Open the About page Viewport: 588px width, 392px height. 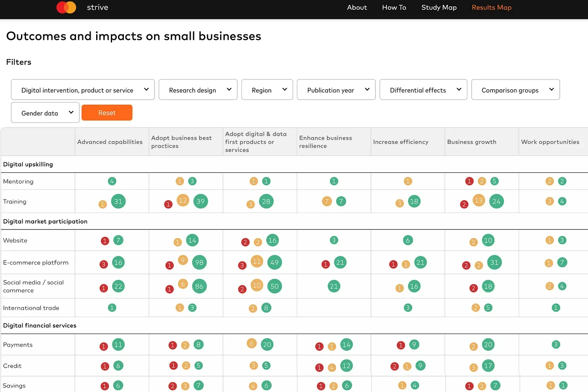[x=357, y=8]
